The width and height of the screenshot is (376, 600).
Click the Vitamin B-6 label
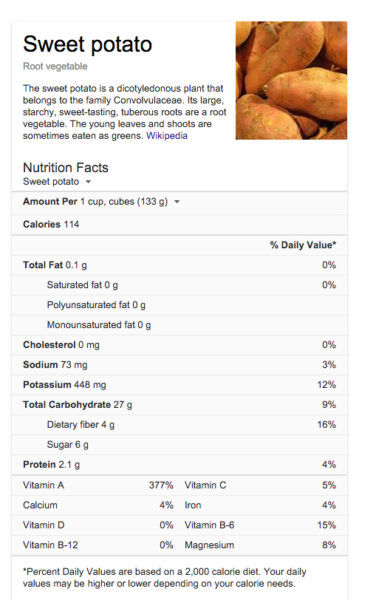coord(209,525)
